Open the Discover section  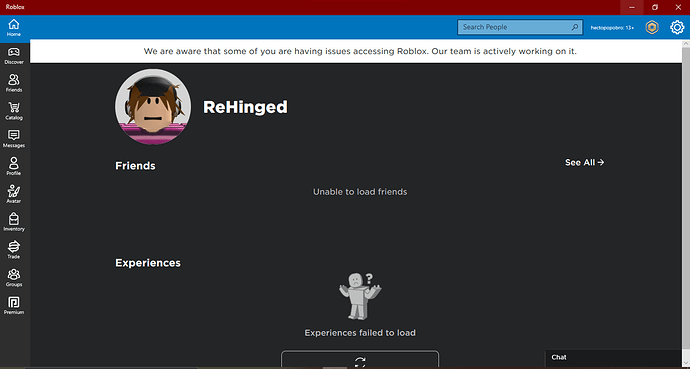(x=14, y=55)
